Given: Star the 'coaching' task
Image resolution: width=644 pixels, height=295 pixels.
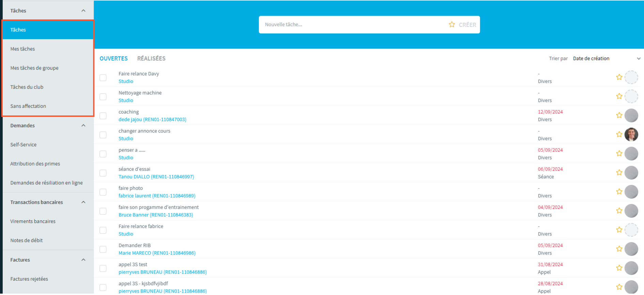Looking at the screenshot, I should [619, 115].
